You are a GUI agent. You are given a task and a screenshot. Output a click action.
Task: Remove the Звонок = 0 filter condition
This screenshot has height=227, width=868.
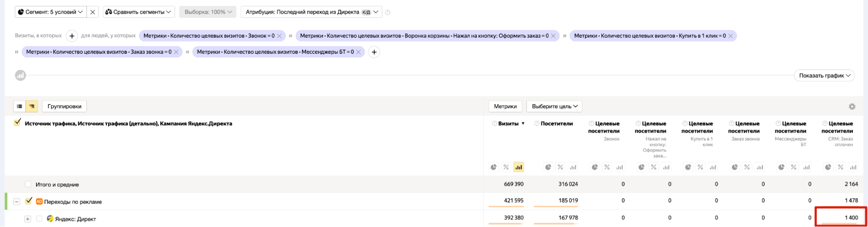(x=280, y=36)
